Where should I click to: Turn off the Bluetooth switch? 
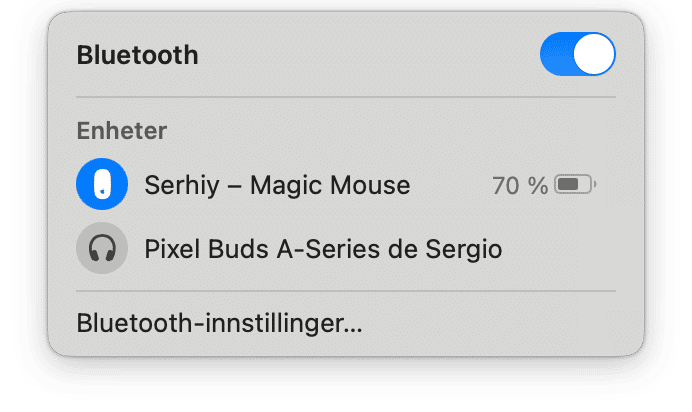578,54
